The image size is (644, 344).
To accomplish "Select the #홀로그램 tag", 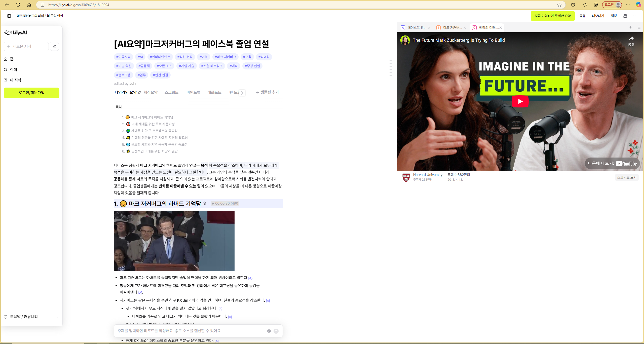I will click(x=123, y=75).
